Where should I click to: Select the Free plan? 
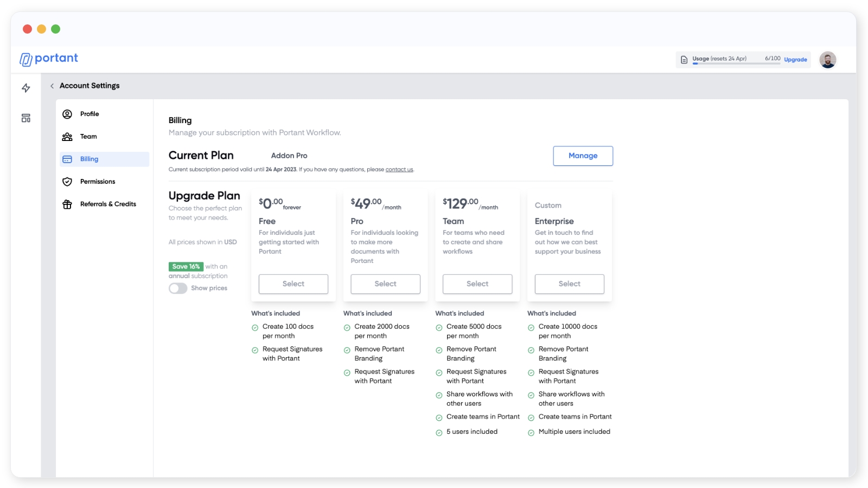point(293,284)
